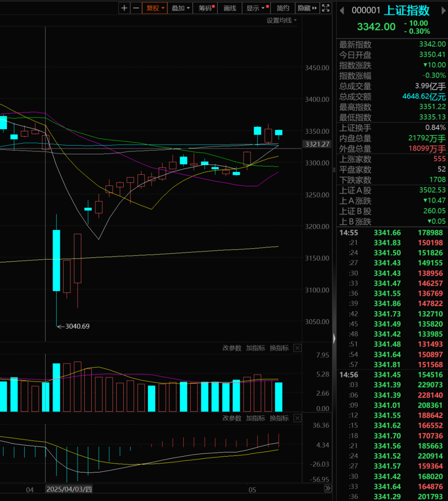Expand 设置均线 moving average settings
Screen dimensions: 448x501
pyautogui.click(x=282, y=20)
